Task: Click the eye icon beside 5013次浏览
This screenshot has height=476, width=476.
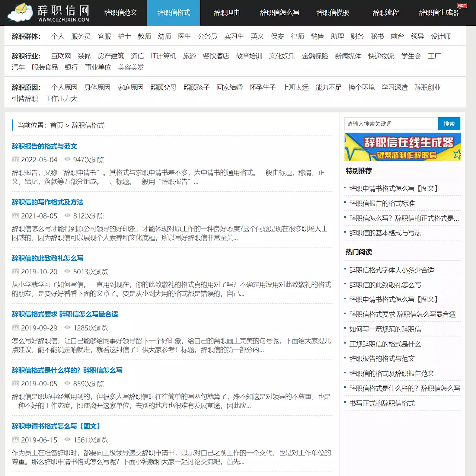Action: tap(67, 271)
